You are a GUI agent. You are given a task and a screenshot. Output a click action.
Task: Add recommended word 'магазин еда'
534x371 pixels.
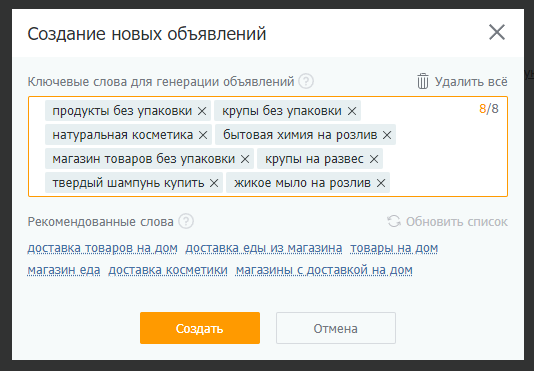coord(64,270)
